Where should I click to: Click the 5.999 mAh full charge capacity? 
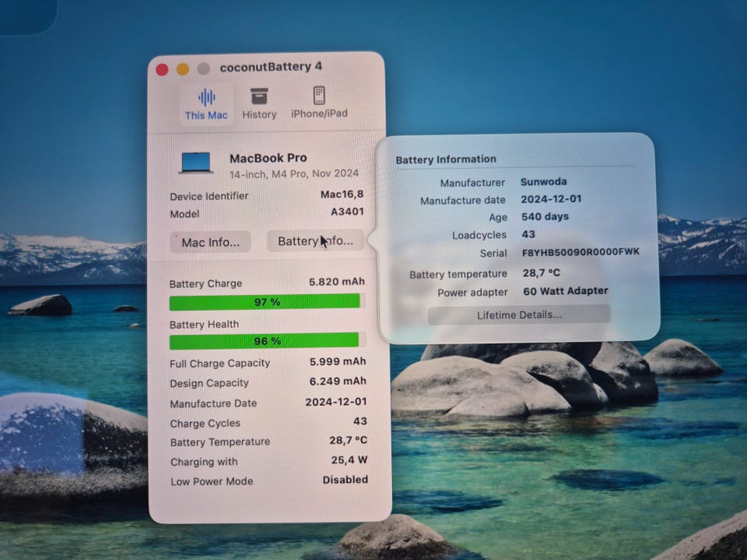click(x=338, y=362)
